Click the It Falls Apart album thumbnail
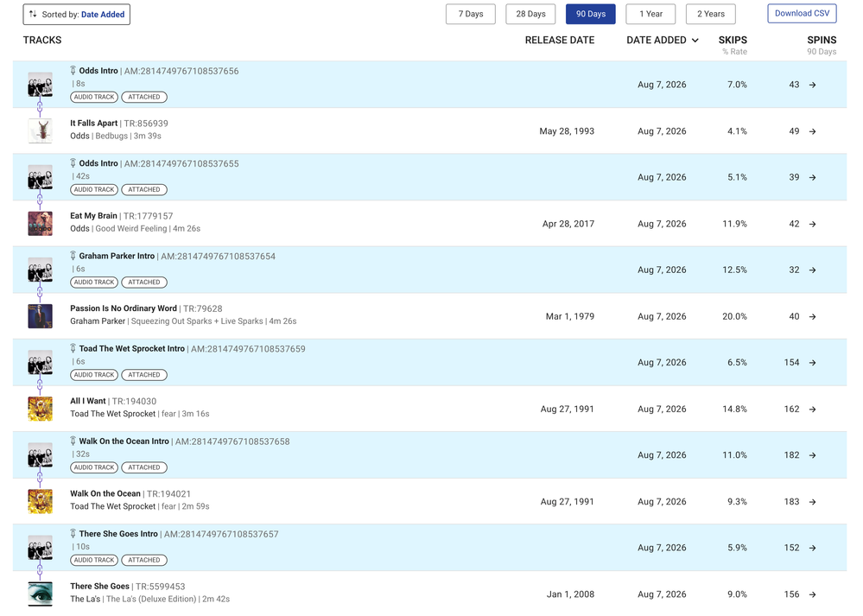 (41, 131)
